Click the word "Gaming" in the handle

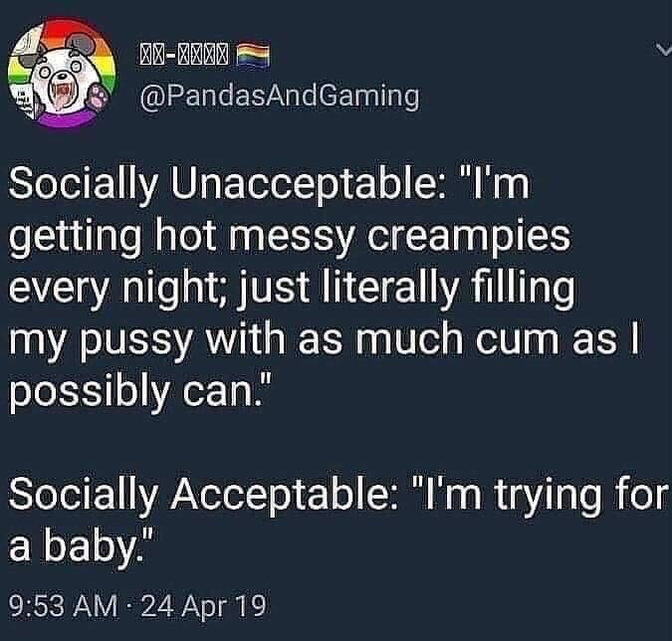click(368, 98)
